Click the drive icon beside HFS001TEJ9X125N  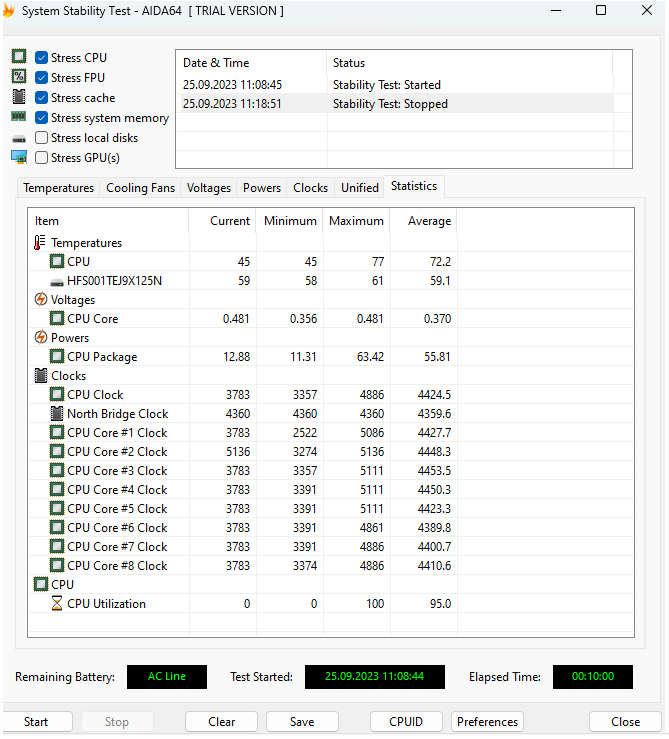coord(57,282)
